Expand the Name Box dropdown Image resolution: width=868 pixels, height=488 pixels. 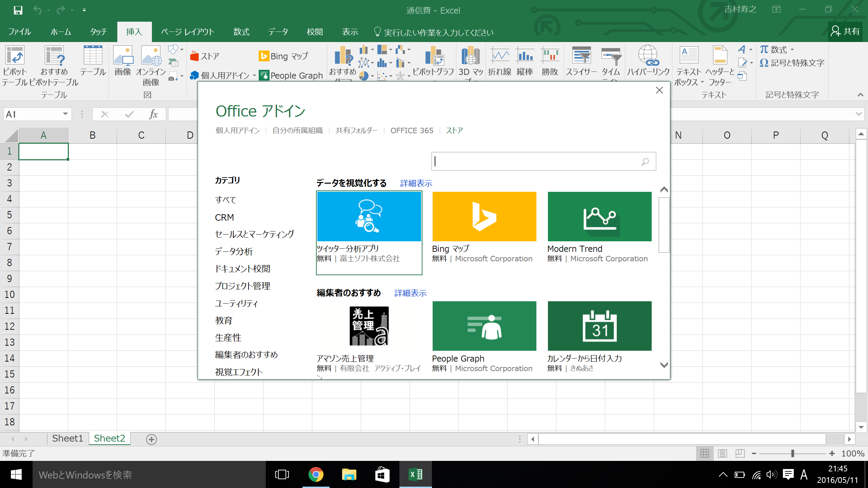pos(65,114)
